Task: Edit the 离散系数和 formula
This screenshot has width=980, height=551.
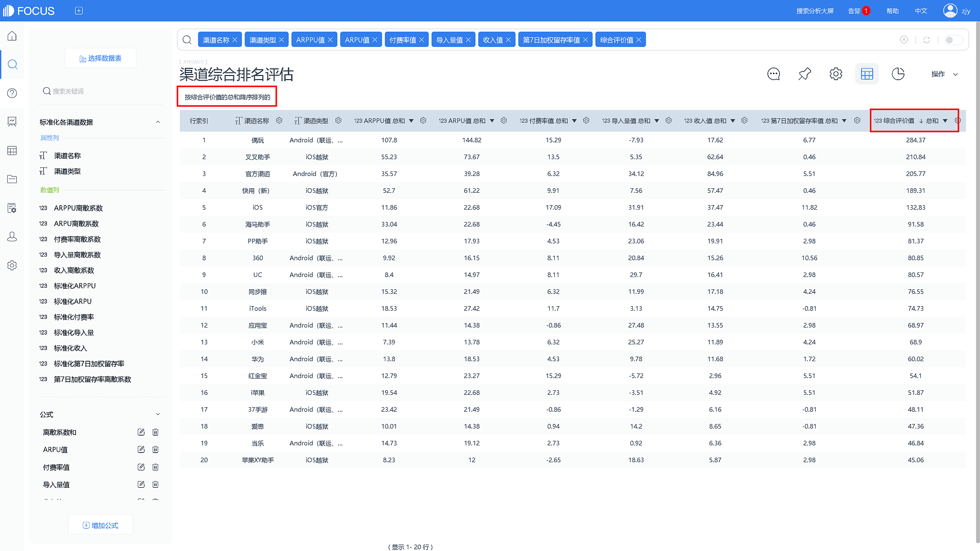Action: click(x=141, y=432)
